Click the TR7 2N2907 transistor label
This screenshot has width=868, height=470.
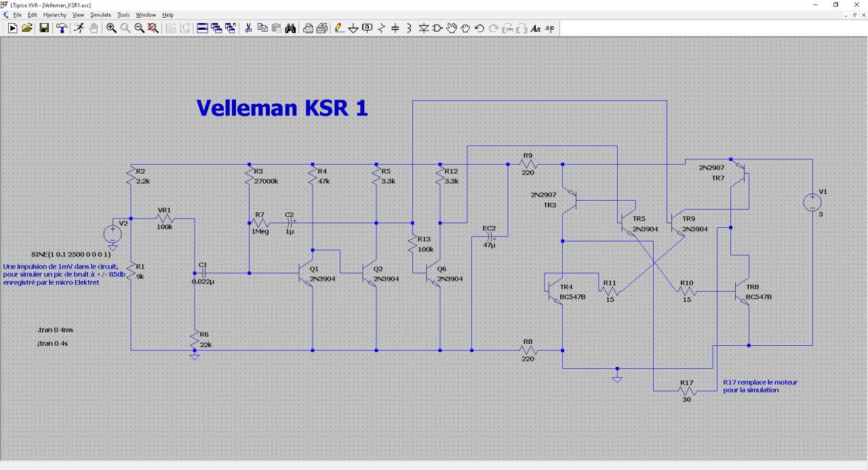718,178
